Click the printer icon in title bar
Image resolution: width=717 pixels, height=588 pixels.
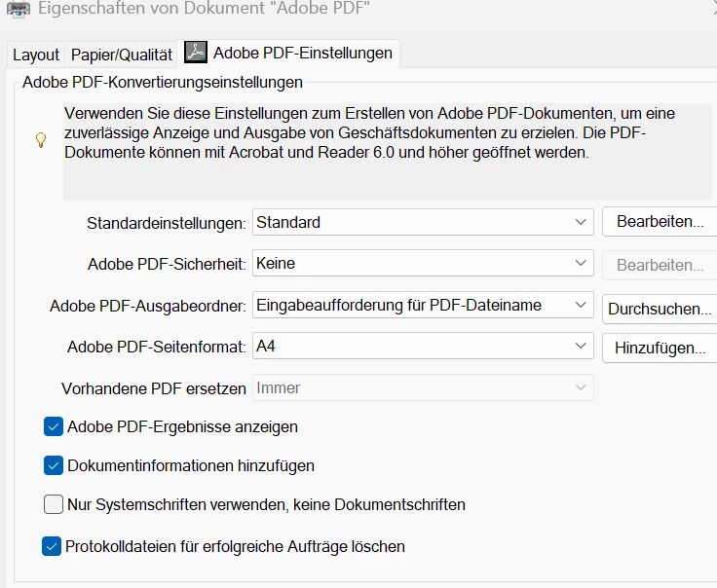coord(19,9)
